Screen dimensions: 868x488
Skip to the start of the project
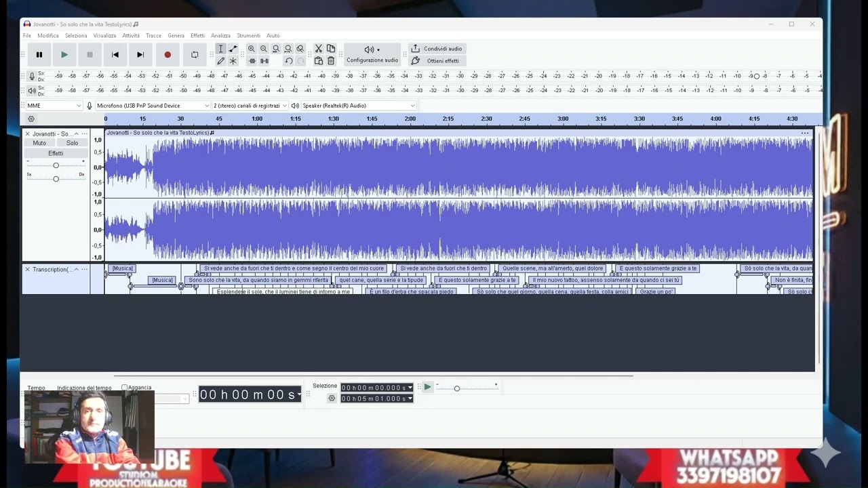[x=115, y=55]
